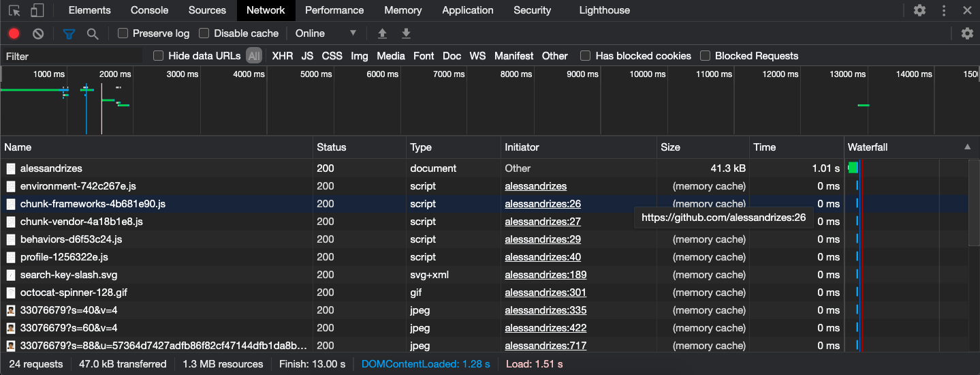Screen dimensions: 980x375
Task: Open initiator link alessandrizes:27
Action: pos(543,222)
